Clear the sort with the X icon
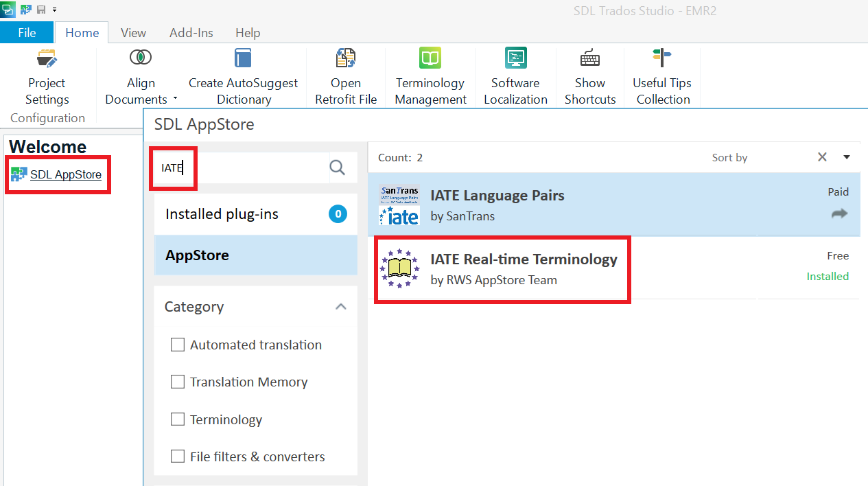The width and height of the screenshot is (868, 486). pos(822,157)
